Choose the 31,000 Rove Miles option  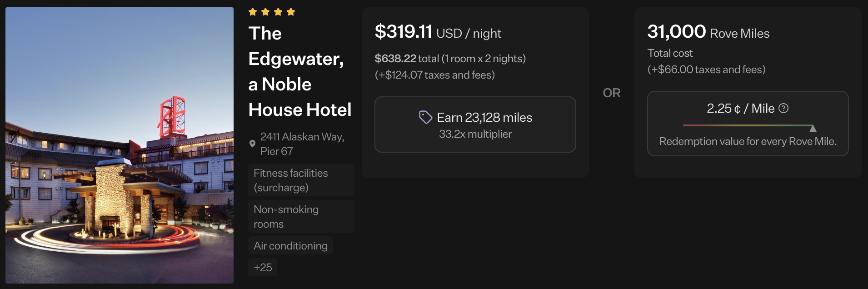pyautogui.click(x=708, y=32)
